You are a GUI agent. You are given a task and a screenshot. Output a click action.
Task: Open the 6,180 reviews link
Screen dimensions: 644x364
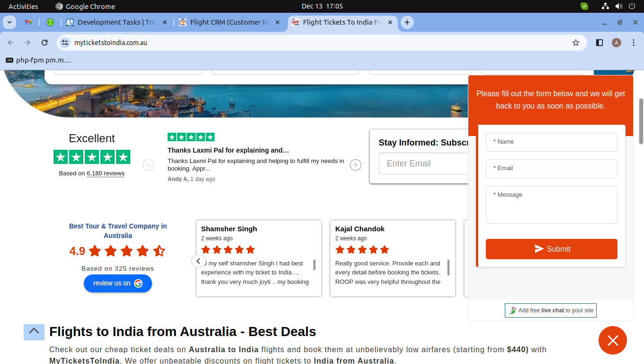click(106, 173)
